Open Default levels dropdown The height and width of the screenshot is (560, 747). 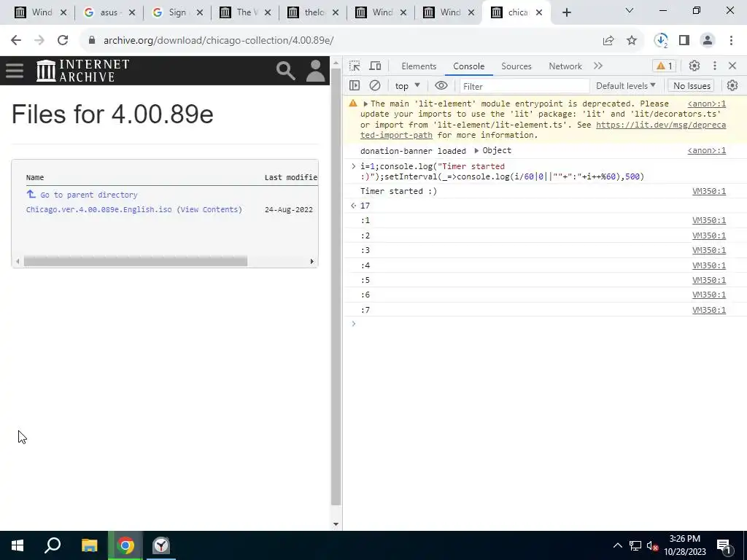click(x=625, y=86)
